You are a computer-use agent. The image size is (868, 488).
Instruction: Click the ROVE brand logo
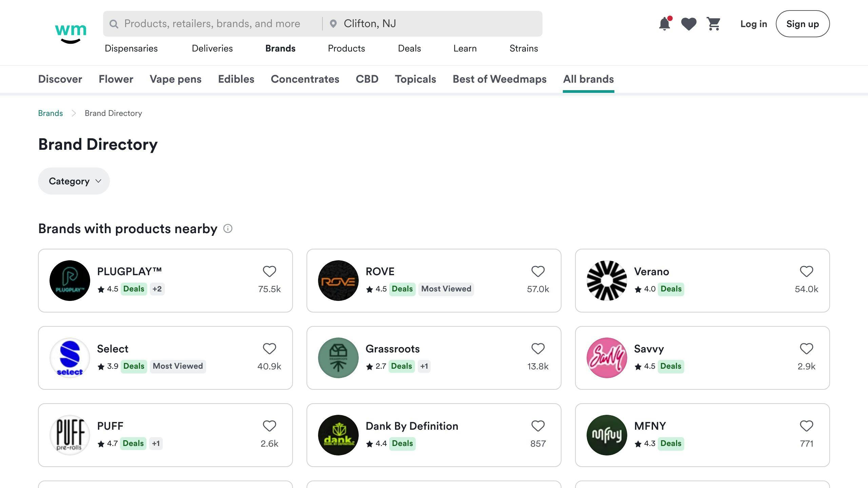338,281
